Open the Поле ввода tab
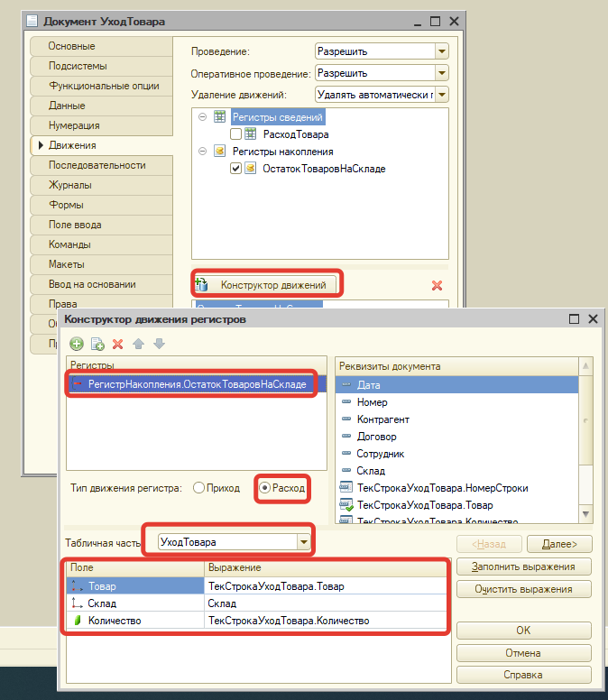 101,225
